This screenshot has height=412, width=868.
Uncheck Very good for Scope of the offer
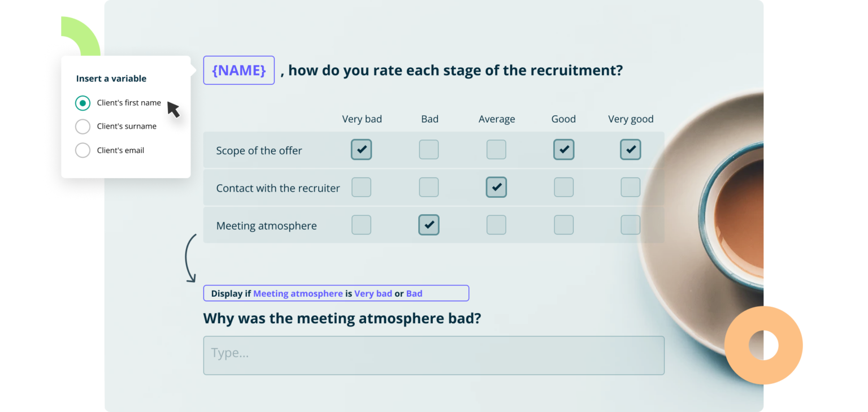[x=631, y=150]
